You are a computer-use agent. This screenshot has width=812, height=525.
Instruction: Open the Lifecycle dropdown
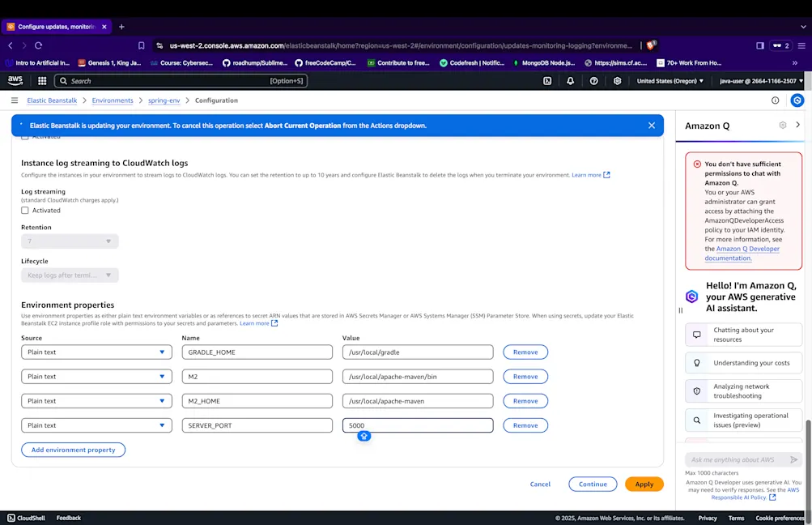point(70,275)
